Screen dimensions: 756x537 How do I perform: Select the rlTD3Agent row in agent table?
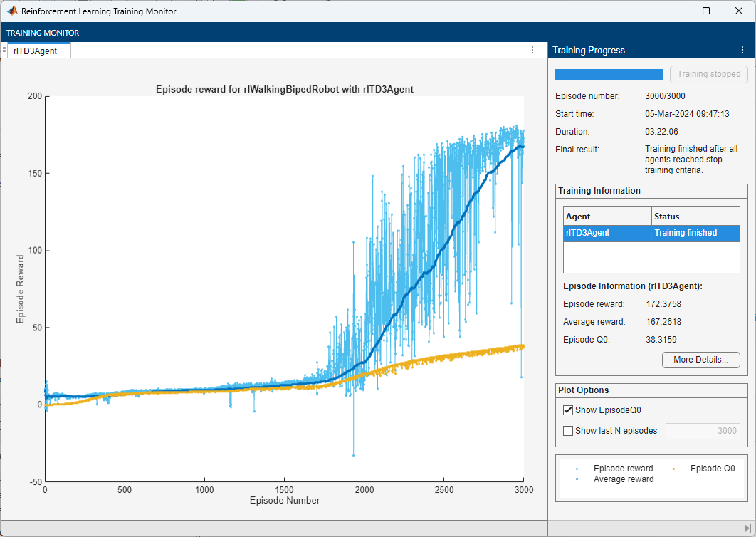point(651,233)
